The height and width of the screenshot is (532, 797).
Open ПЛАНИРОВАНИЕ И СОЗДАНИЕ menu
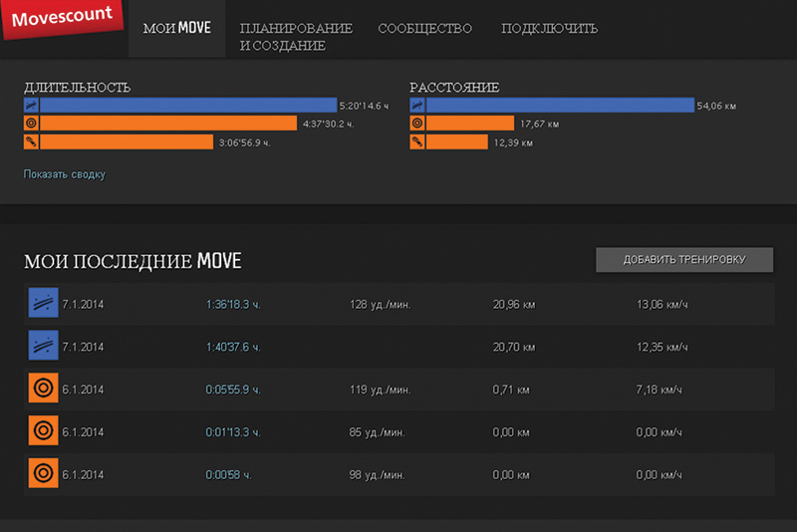tap(296, 37)
